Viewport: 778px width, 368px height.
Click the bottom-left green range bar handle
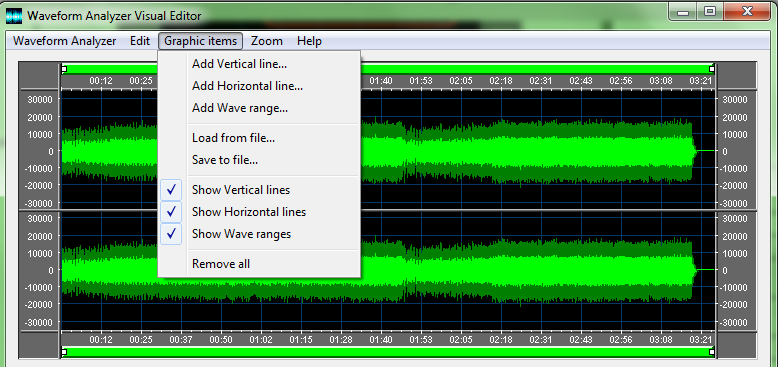coord(64,352)
